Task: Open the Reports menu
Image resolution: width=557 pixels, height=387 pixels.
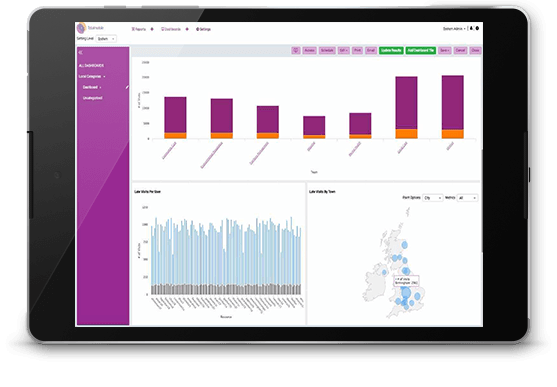Action: 139,29
